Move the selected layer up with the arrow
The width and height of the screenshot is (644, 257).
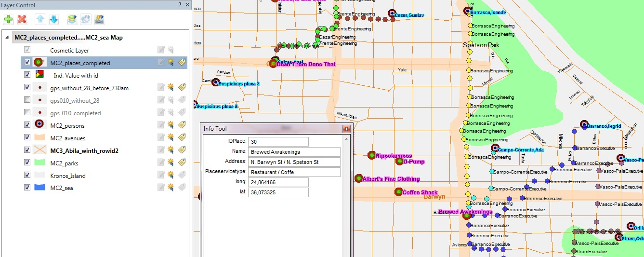tap(40, 19)
